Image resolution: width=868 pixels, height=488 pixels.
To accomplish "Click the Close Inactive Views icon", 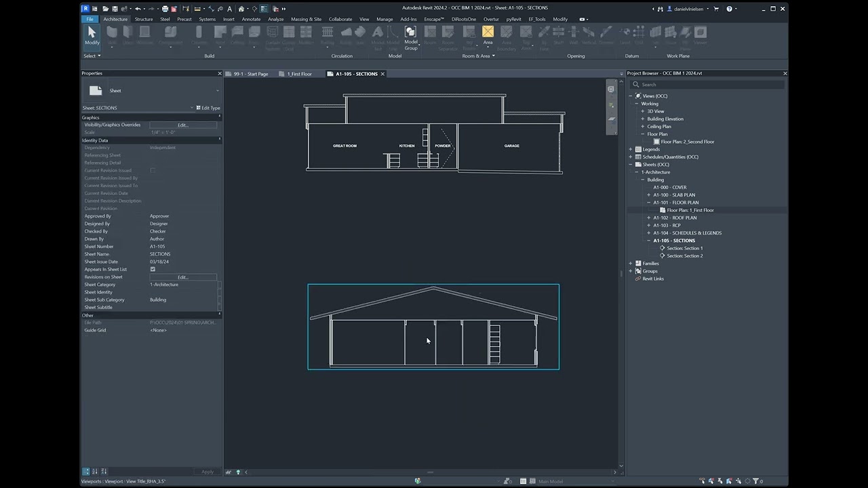I will tap(275, 9).
